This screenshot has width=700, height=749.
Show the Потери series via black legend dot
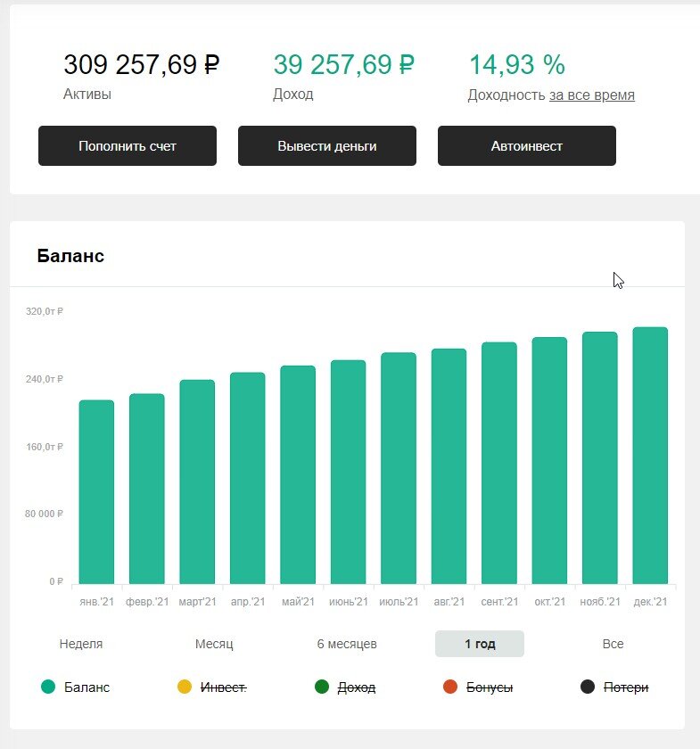click(x=588, y=687)
